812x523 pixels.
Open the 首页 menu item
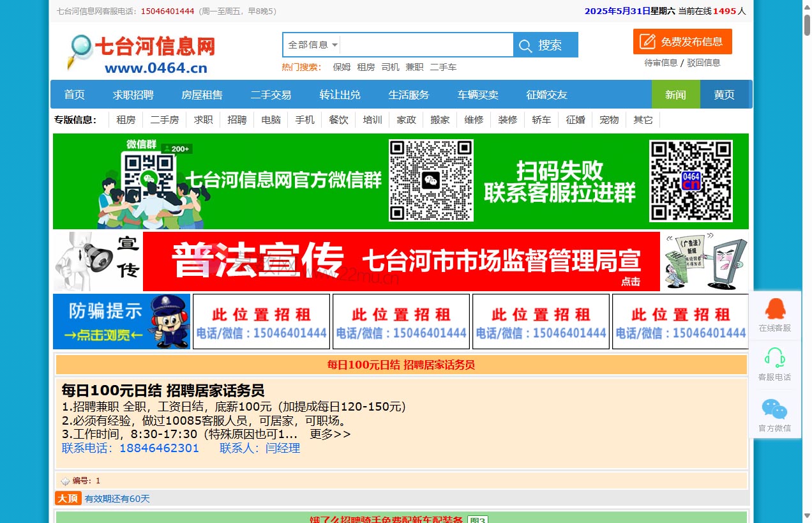[x=74, y=95]
